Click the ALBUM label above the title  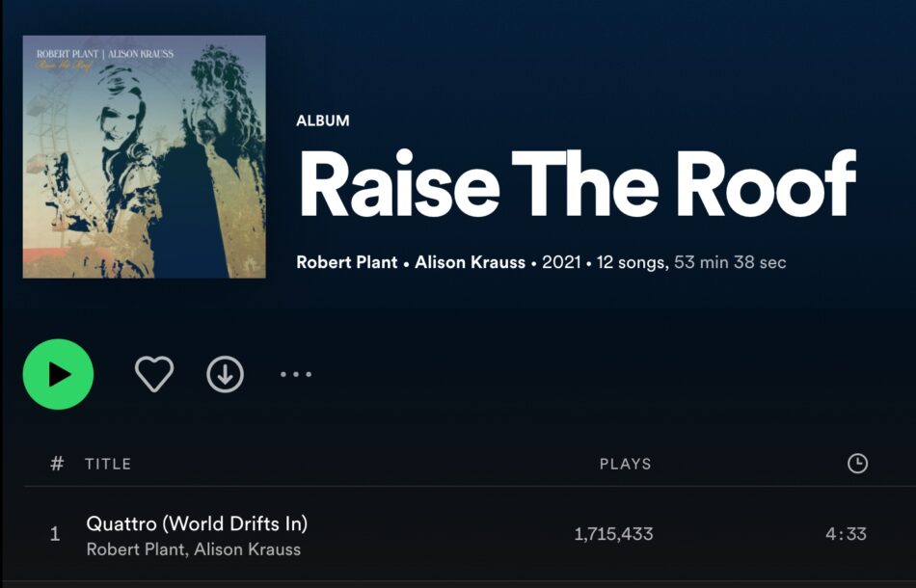[x=323, y=120]
